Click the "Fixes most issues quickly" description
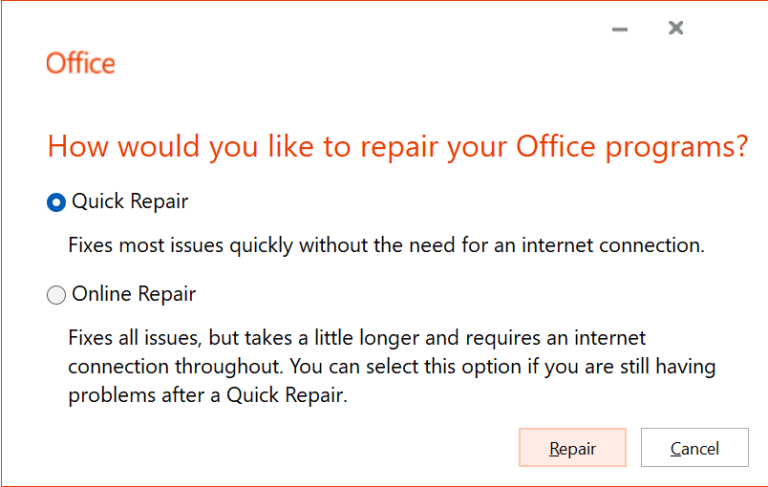Screen dimensions: 768x487 coord(181,245)
